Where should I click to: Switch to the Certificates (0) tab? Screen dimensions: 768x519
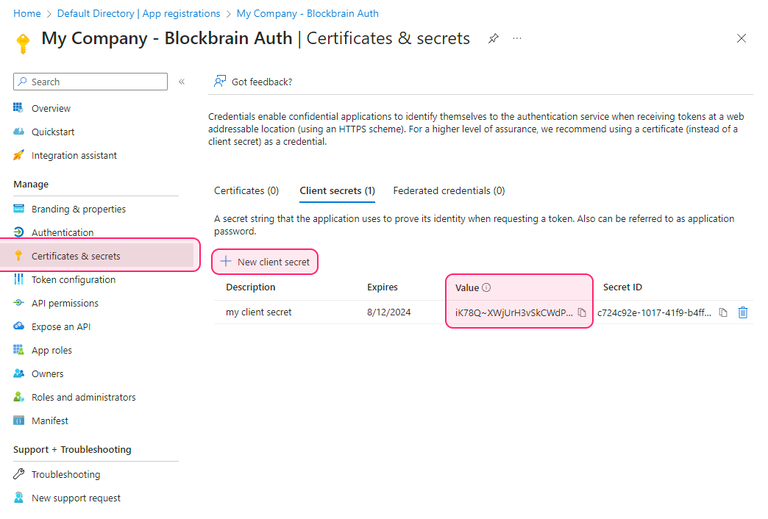pos(246,190)
